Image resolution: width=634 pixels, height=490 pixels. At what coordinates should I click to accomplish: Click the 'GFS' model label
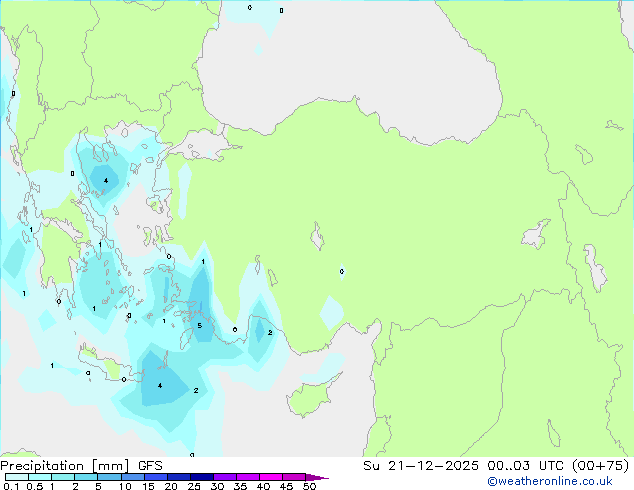150,466
